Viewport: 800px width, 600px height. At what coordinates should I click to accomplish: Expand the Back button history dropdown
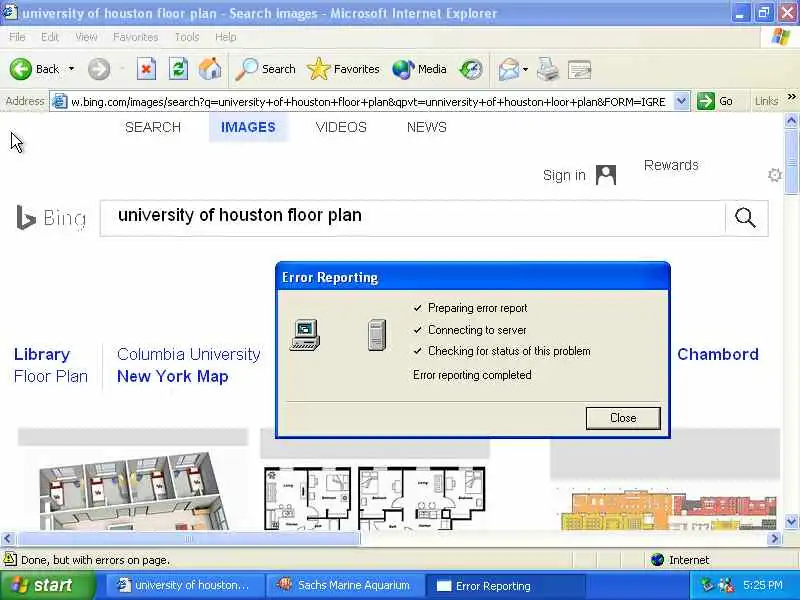[71, 69]
